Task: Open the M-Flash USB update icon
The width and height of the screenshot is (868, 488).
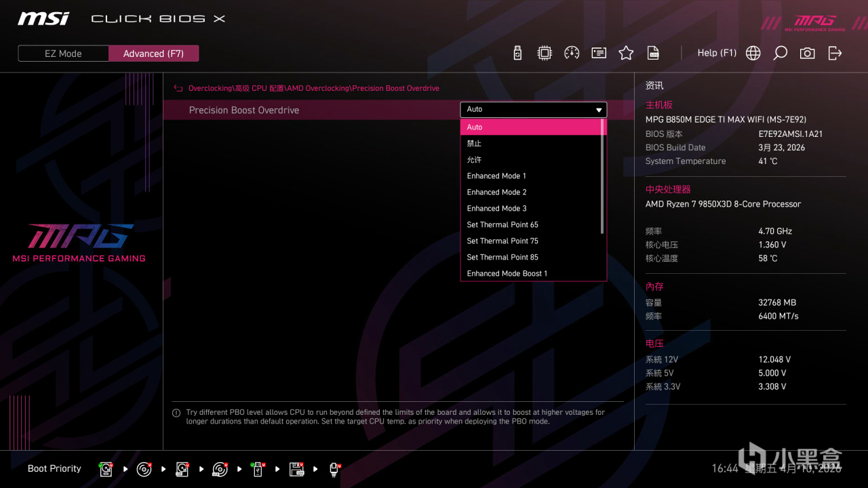Action: pos(517,53)
